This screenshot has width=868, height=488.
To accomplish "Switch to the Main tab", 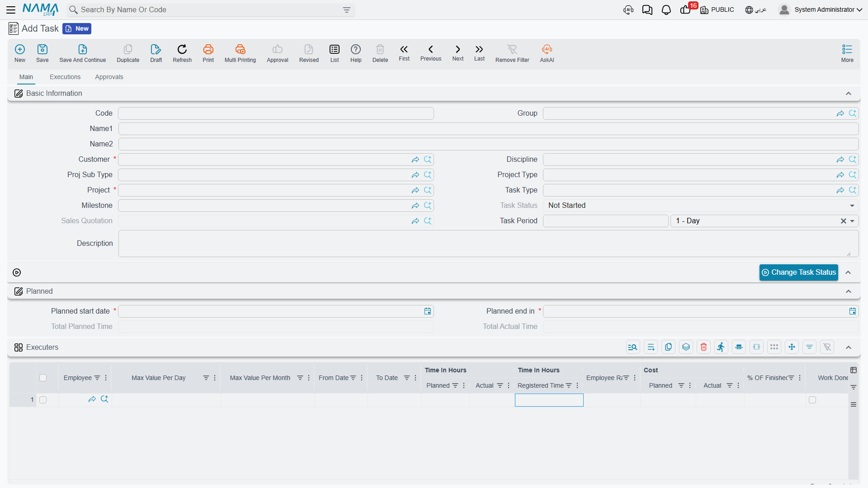I will pos(26,77).
